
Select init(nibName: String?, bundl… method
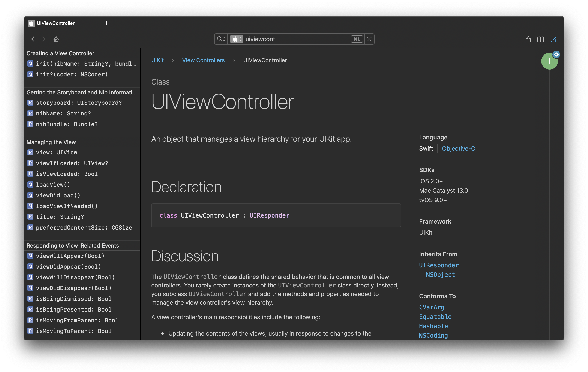pyautogui.click(x=82, y=64)
